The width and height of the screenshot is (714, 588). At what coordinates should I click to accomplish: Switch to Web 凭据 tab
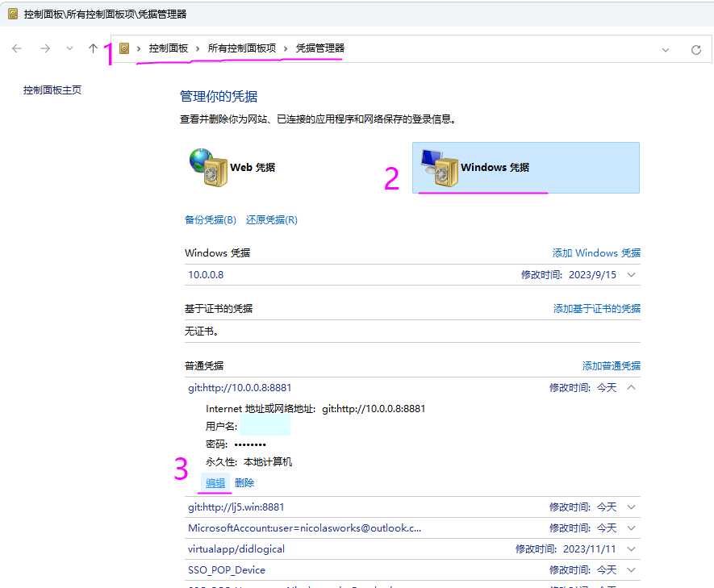pos(253,167)
